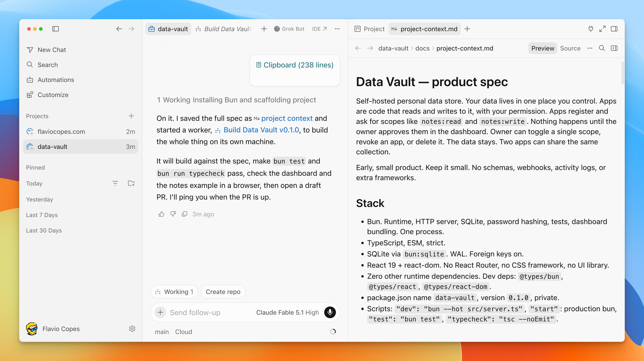Image resolution: width=644 pixels, height=361 pixels.
Task: Add attachment with plus in message box
Action: tap(160, 312)
